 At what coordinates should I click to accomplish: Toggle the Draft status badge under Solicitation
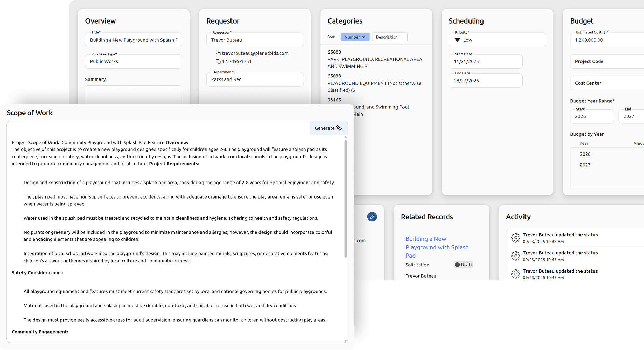463,265
